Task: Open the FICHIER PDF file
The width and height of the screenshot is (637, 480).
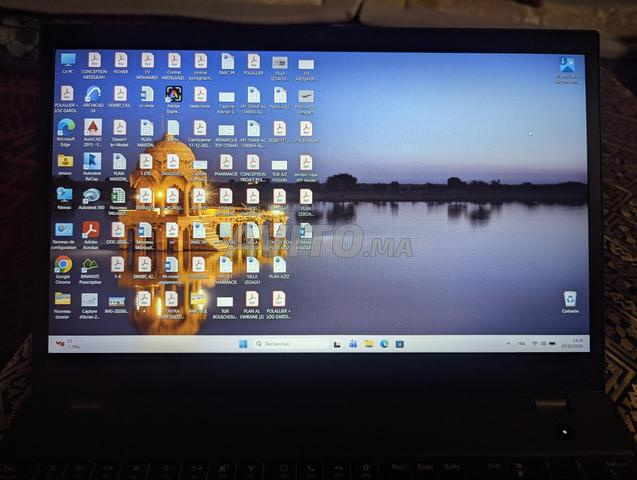Action: coord(121,63)
